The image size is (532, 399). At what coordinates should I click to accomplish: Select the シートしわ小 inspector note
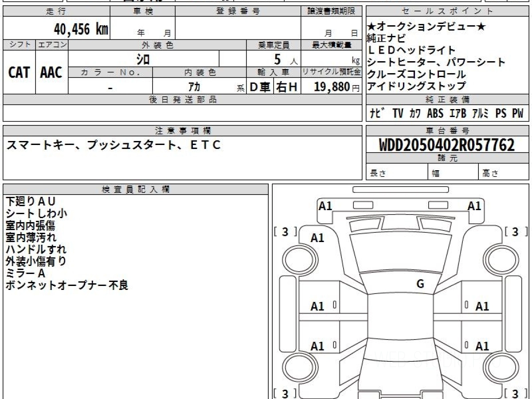(x=36, y=213)
